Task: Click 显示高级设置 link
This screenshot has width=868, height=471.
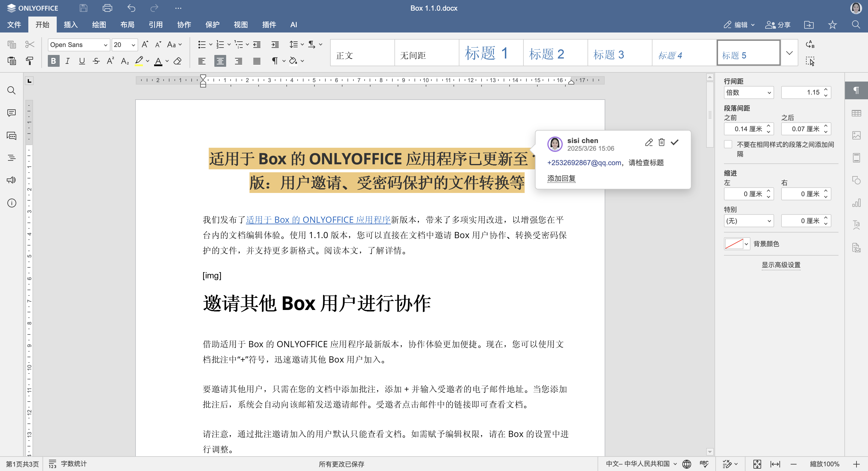Action: 781,265
